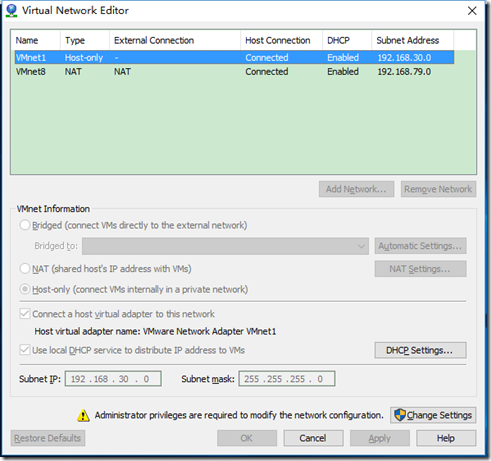Screen dimensions: 491x461
Task: Click the Apply button
Action: 380,438
